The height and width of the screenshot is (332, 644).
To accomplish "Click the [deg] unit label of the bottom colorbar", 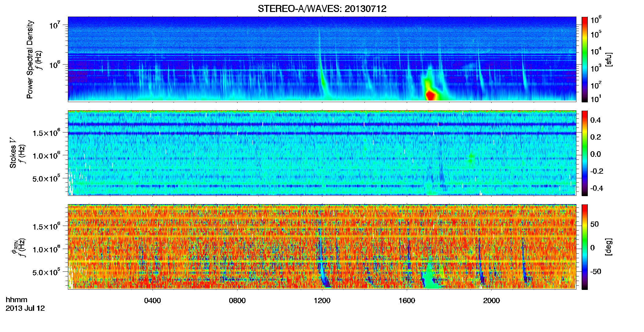I will pyautogui.click(x=609, y=247).
